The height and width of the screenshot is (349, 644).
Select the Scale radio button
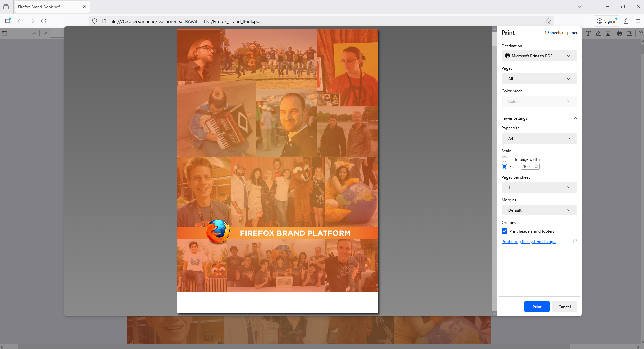pyautogui.click(x=504, y=166)
